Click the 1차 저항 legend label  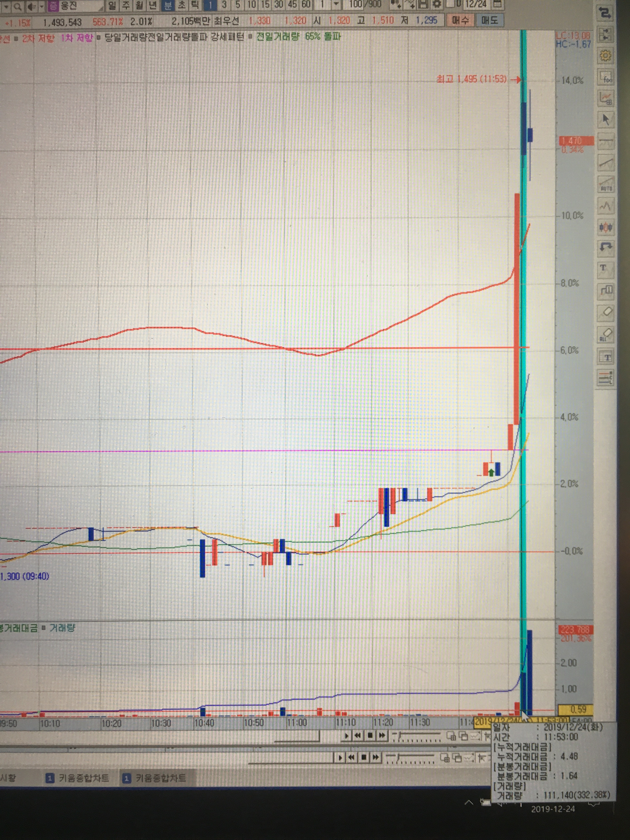tap(77, 38)
